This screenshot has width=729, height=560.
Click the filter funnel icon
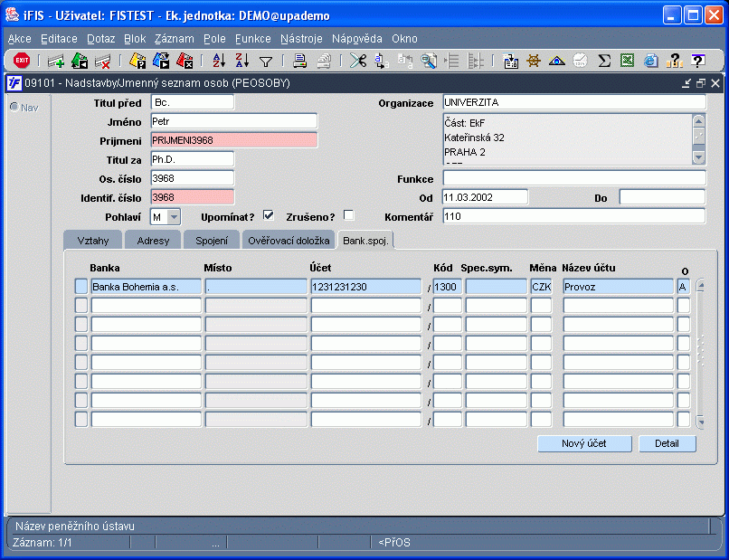tap(266, 62)
